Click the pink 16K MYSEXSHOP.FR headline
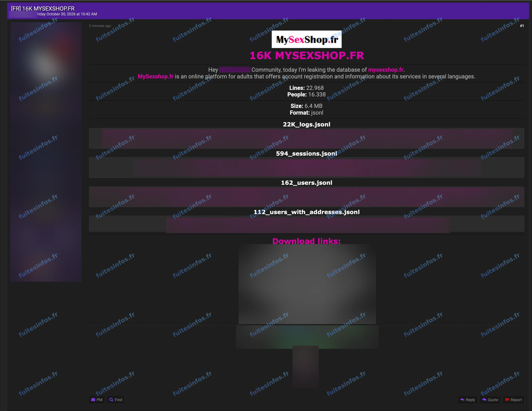 click(307, 55)
